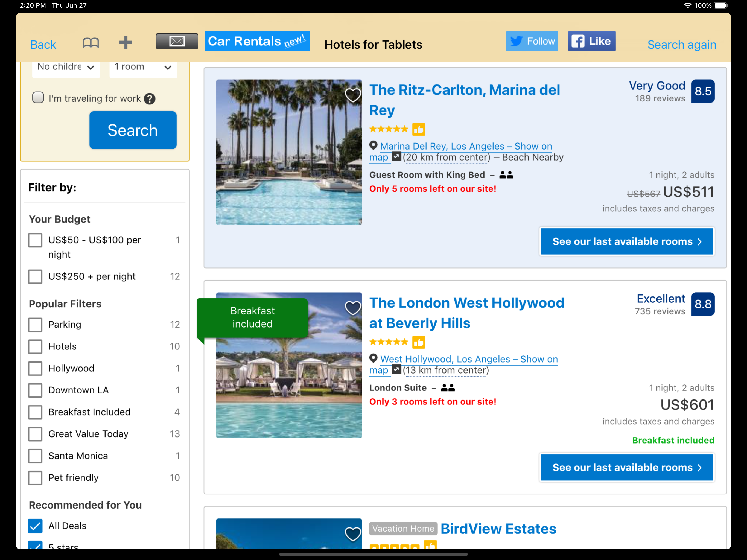Click Wi-Fi icon in status bar
747x560 pixels.
coord(688,5)
